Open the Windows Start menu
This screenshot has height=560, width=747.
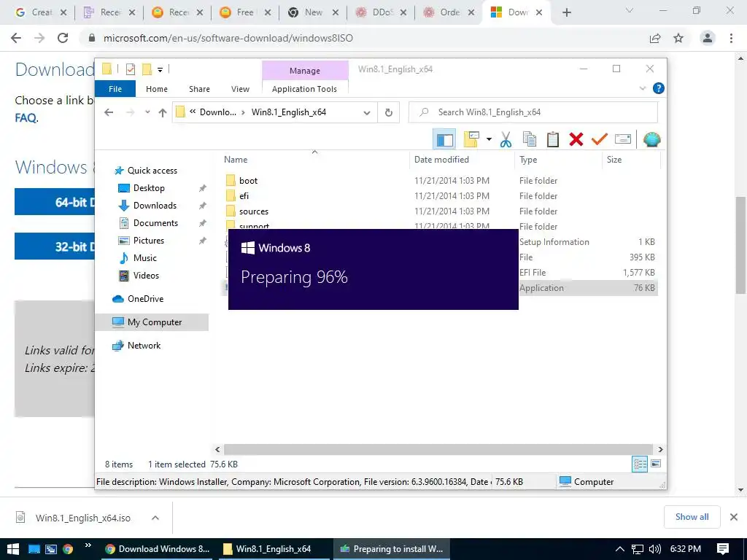[x=13, y=549]
